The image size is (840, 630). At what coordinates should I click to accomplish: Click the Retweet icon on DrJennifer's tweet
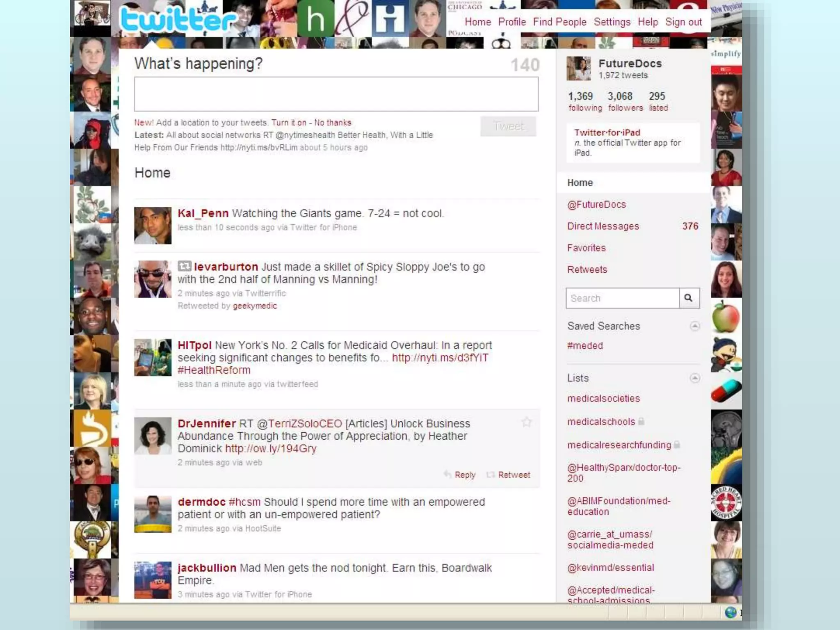[x=491, y=475]
